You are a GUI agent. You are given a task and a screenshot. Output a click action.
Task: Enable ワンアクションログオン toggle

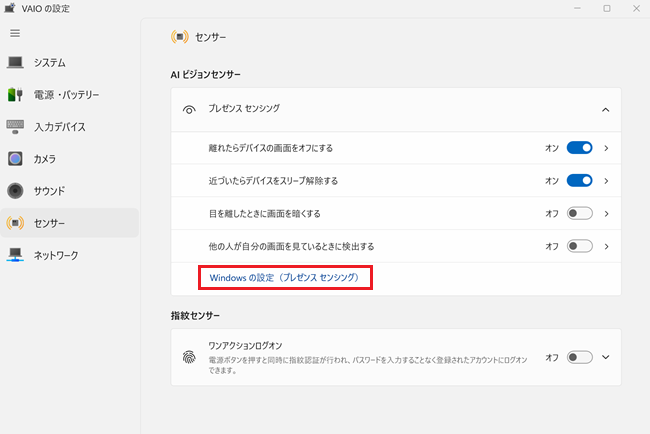pyautogui.click(x=580, y=357)
